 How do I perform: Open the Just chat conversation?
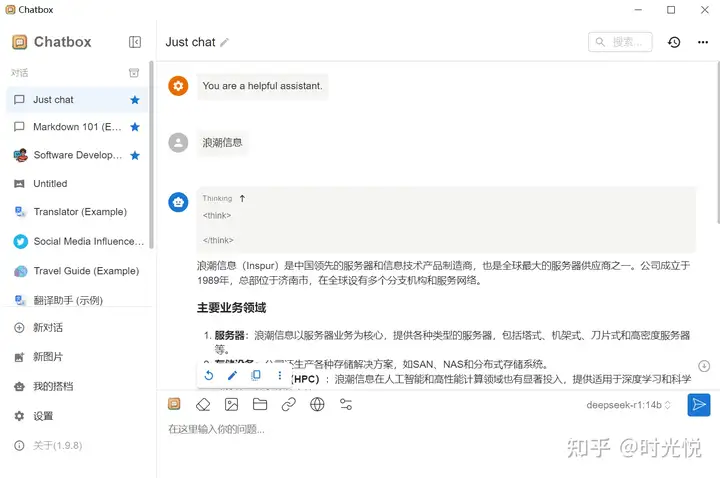coord(77,100)
